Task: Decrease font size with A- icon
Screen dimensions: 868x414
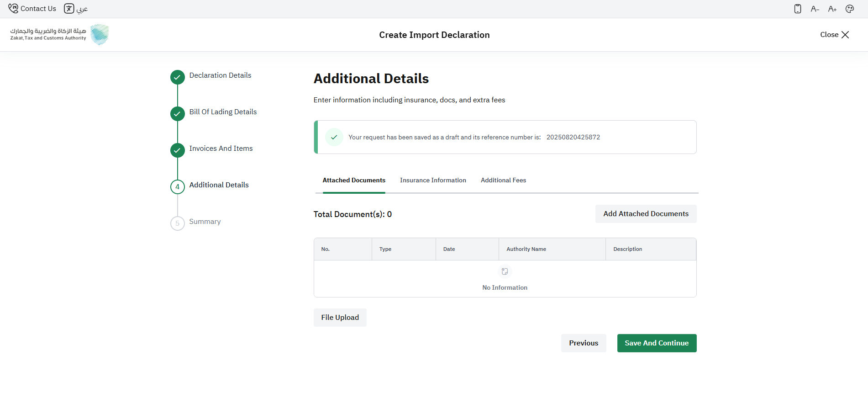Action: tap(815, 9)
